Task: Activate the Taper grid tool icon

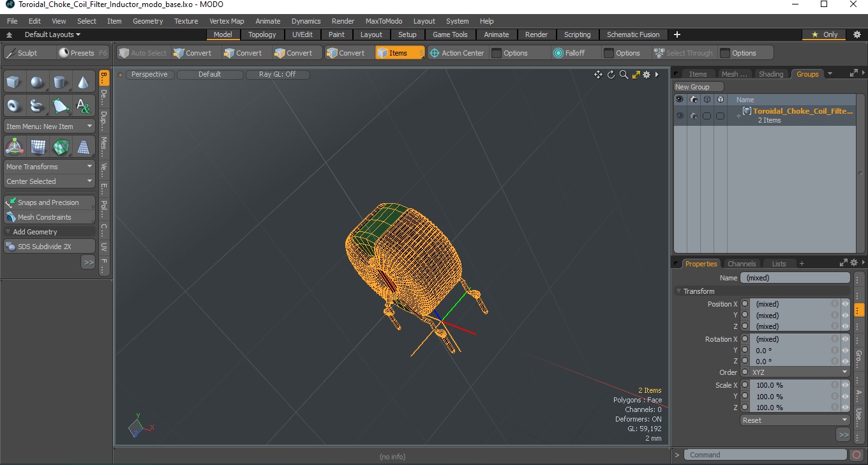Action: (x=83, y=147)
